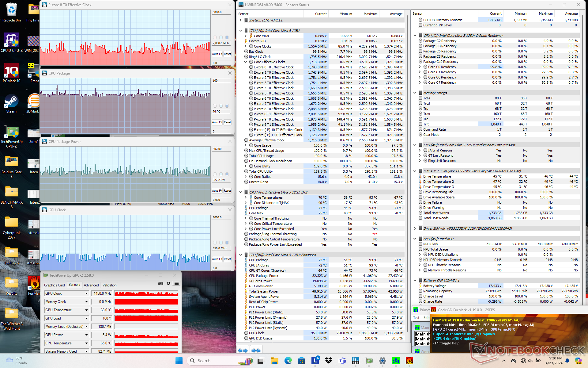This screenshot has width=588, height=368.
Task: Click pink color swatch in P-core 8 graph
Action: (x=215, y=37)
